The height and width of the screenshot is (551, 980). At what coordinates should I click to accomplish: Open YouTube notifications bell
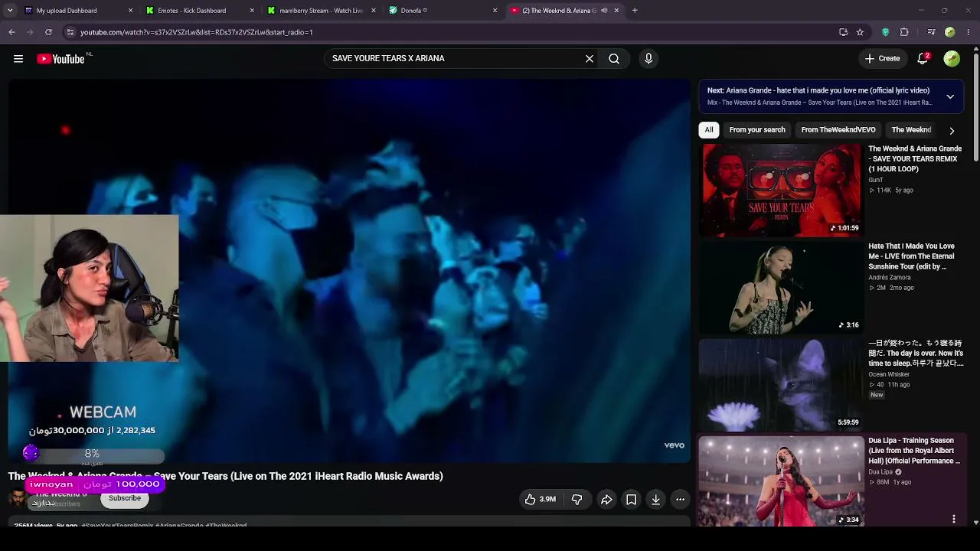click(x=923, y=59)
